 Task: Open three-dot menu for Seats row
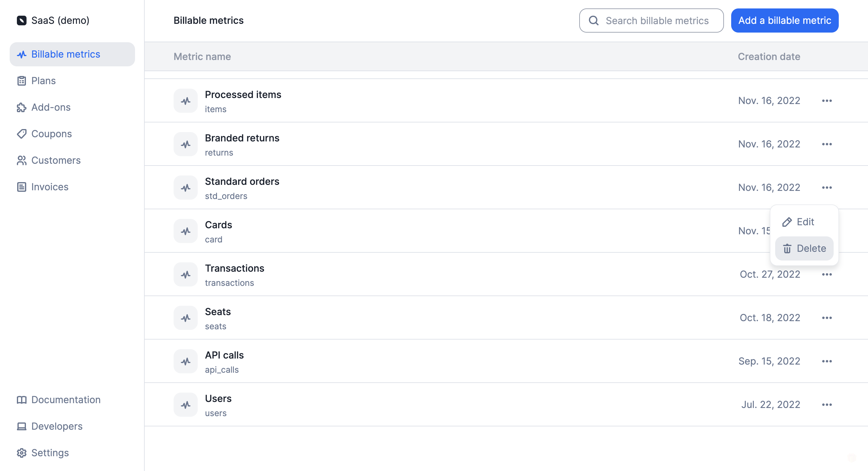tap(827, 318)
